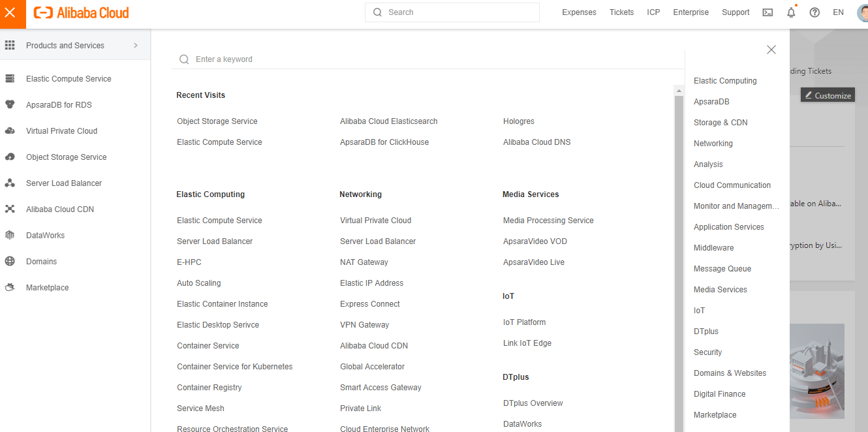Image resolution: width=868 pixels, height=432 pixels.
Task: Click the Customize button
Action: point(828,95)
